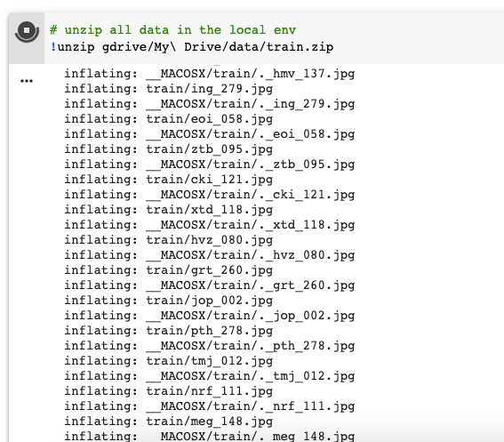Select output line '__MACOSX/train/._pth_278.jpg'
Viewport: 504px width, 442px height.
(210, 346)
